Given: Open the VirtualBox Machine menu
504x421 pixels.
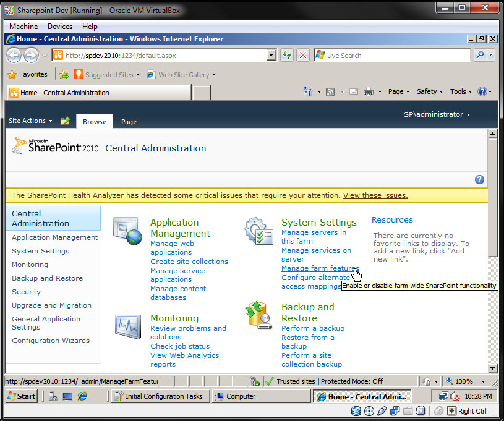Looking at the screenshot, I should tap(23, 27).
